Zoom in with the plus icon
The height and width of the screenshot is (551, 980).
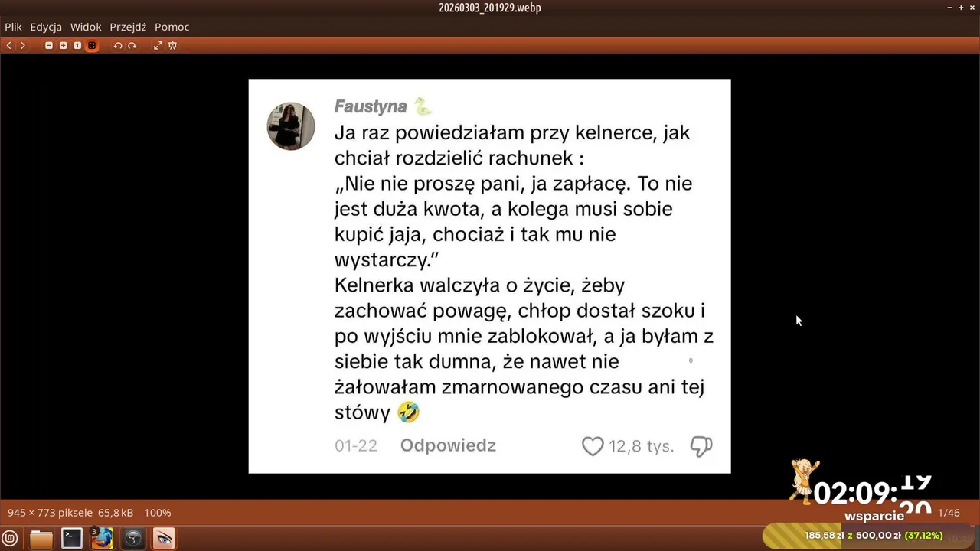(63, 46)
